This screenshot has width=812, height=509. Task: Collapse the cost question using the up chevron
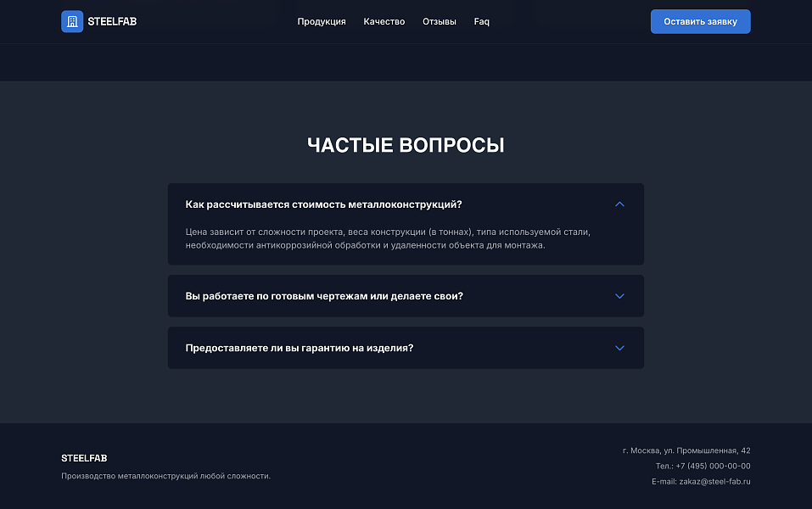pyautogui.click(x=619, y=204)
